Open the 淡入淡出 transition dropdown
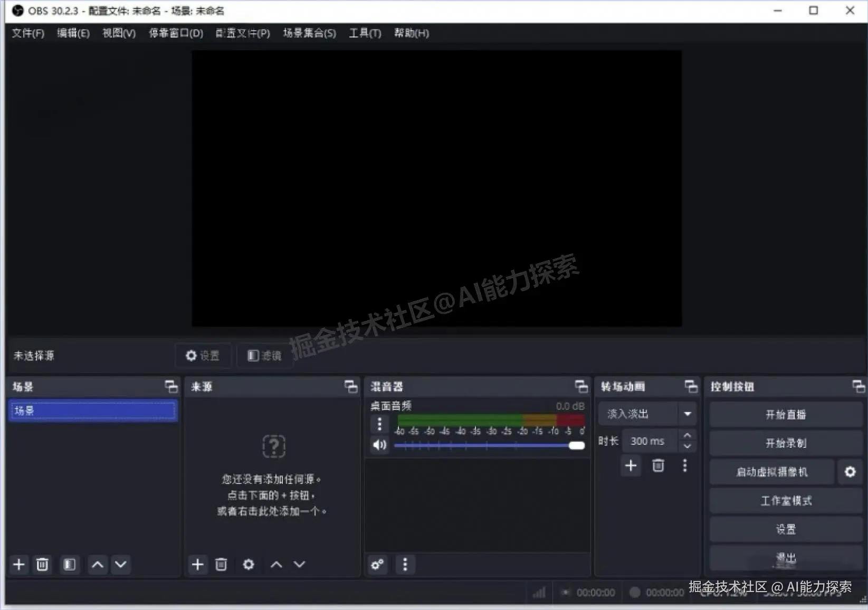Image resolution: width=868 pixels, height=610 pixels. click(x=687, y=414)
